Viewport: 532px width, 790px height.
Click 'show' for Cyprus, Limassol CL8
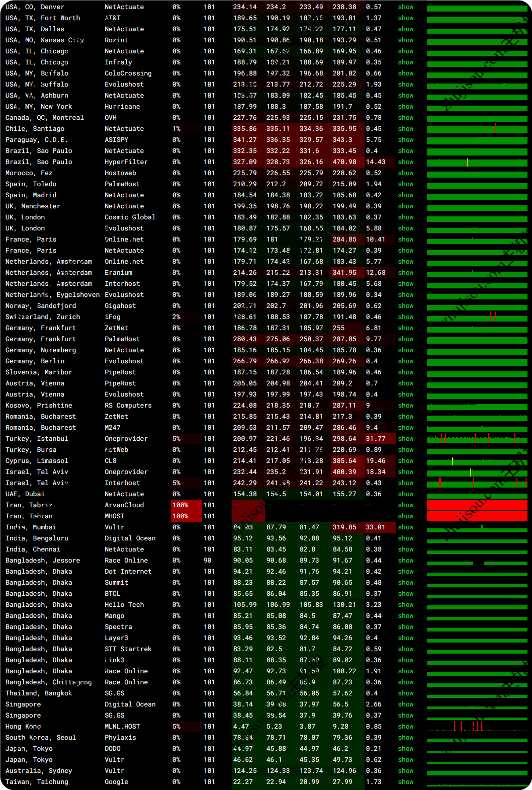pos(405,461)
